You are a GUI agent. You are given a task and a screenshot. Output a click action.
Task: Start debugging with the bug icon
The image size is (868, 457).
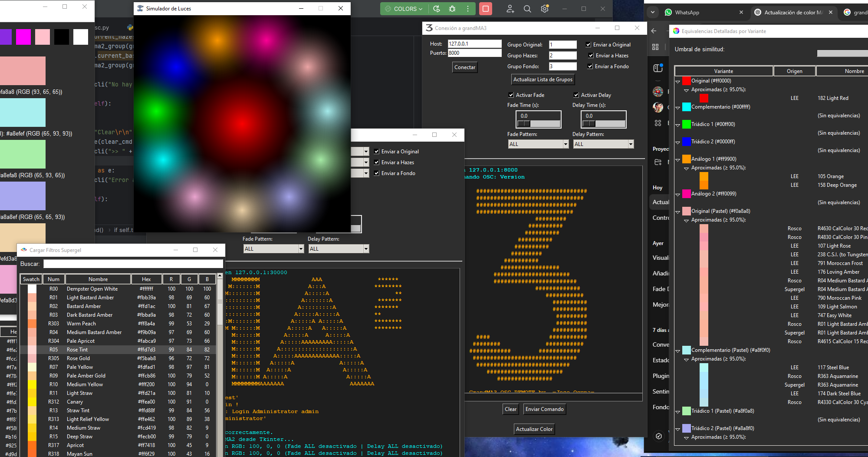(452, 9)
